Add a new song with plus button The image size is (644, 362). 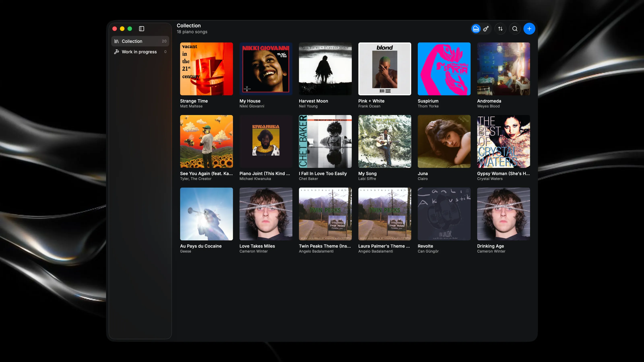(x=529, y=29)
